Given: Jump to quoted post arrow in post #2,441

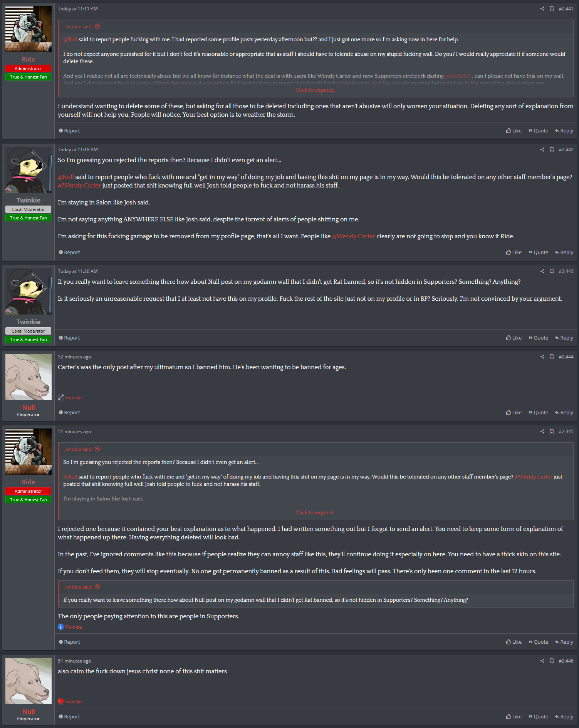Looking at the screenshot, I should pyautogui.click(x=97, y=27).
